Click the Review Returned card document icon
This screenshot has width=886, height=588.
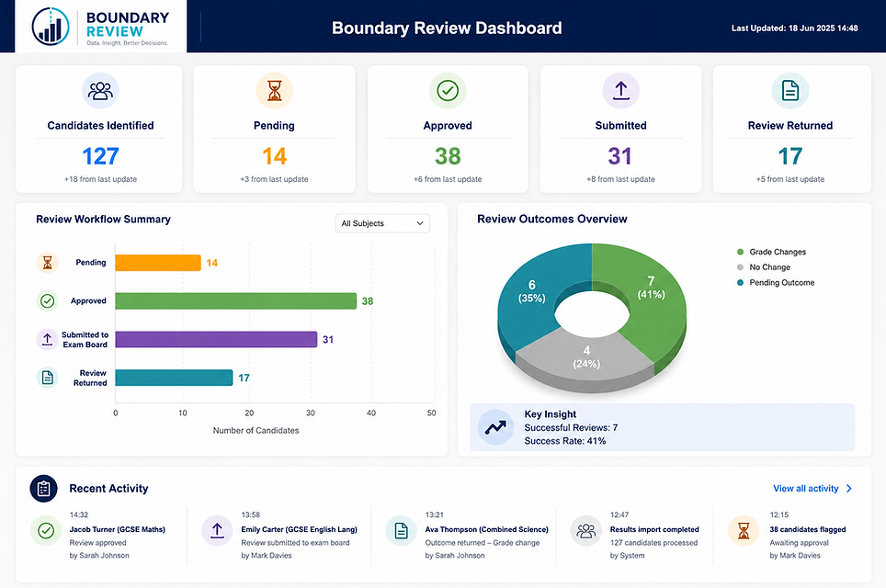tap(789, 90)
